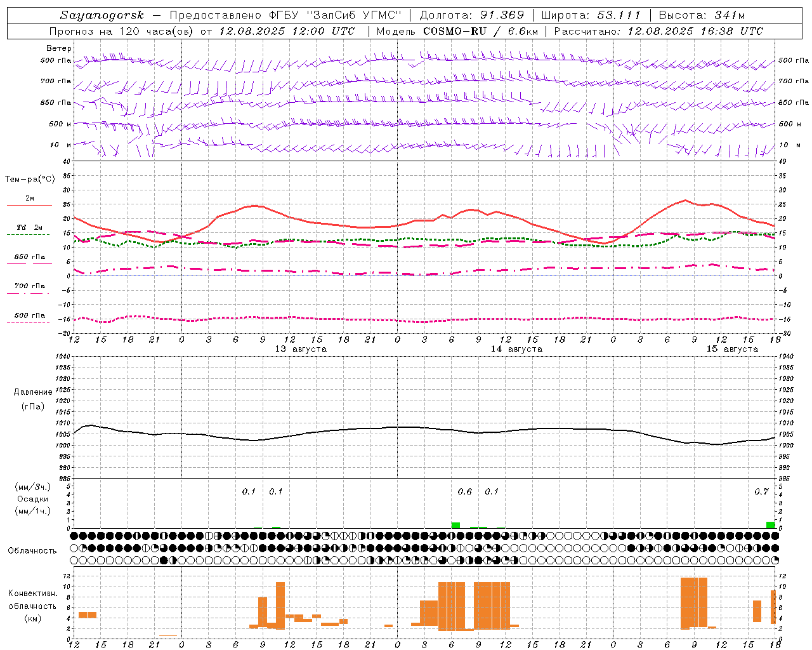
Task: Click "850 гПа" in the temperature legend
Action: [x=30, y=257]
